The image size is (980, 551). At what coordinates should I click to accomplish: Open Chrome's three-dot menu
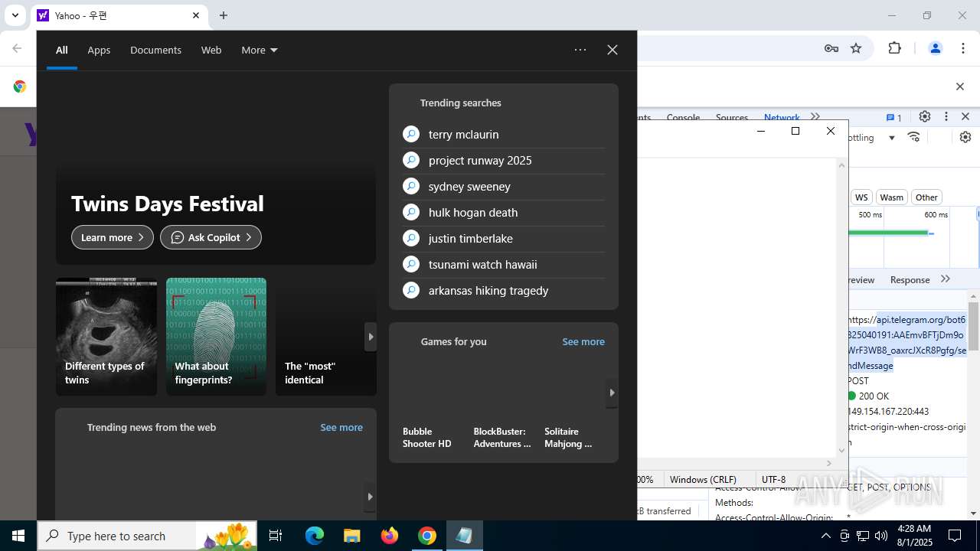click(x=962, y=48)
